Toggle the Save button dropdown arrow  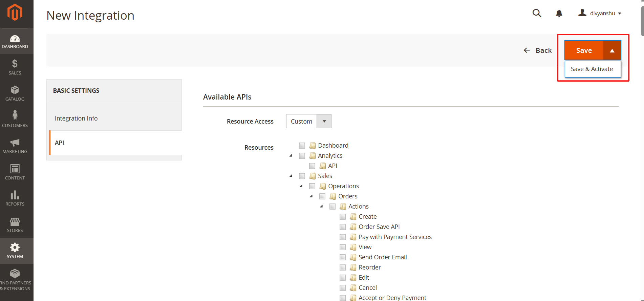tap(612, 50)
